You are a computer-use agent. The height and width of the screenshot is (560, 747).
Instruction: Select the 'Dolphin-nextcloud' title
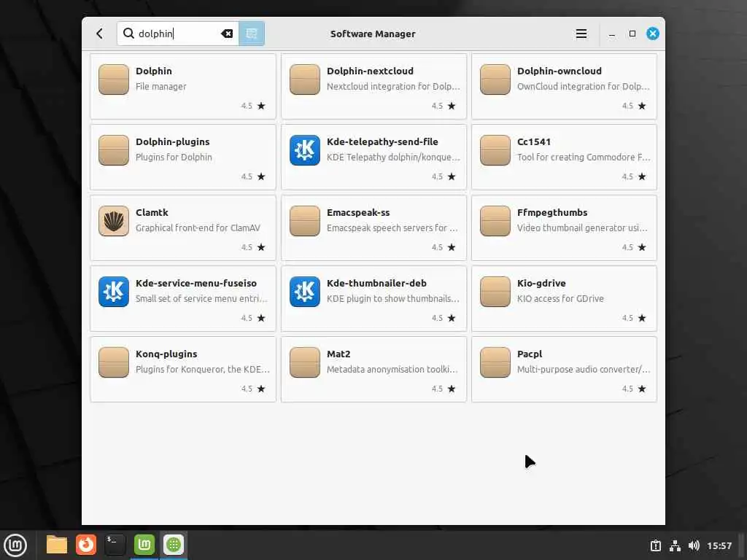pyautogui.click(x=370, y=71)
